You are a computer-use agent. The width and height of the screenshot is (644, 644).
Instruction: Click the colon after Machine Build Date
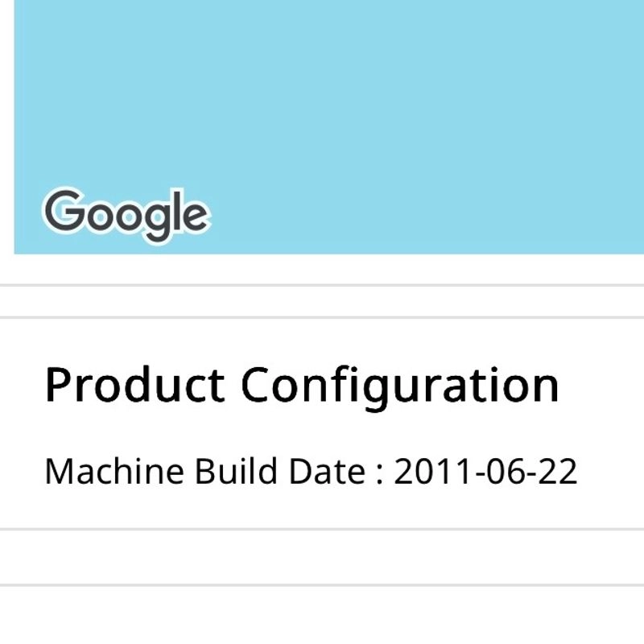(380, 474)
